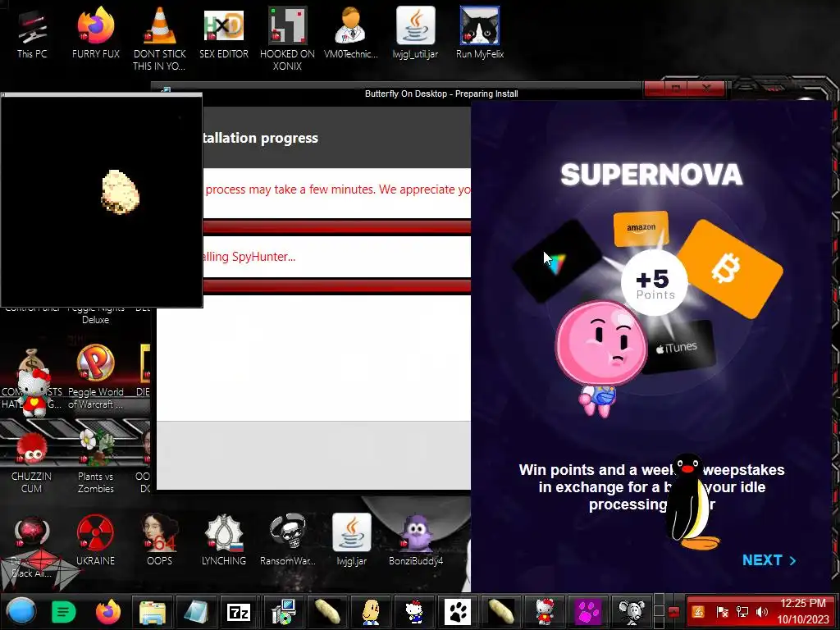This screenshot has width=840, height=630.
Task: Open the Start orb on taskbar
Action: click(x=21, y=611)
